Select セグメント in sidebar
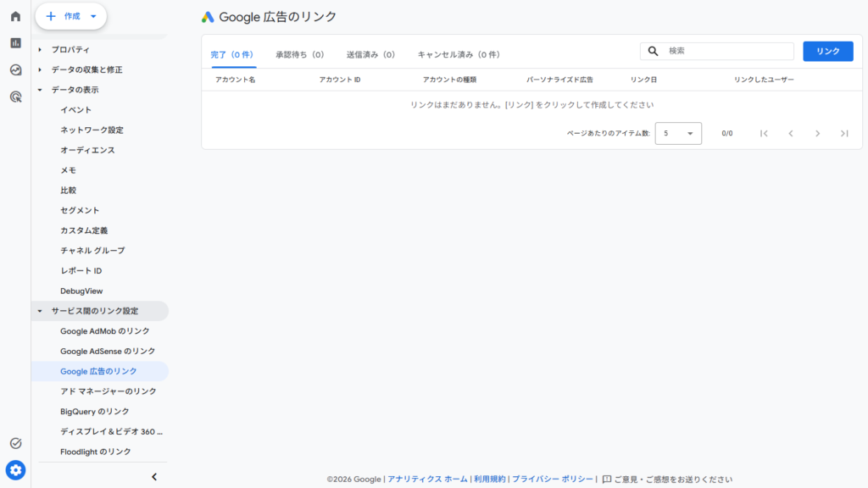Image resolution: width=868 pixels, height=488 pixels. coord(80,210)
